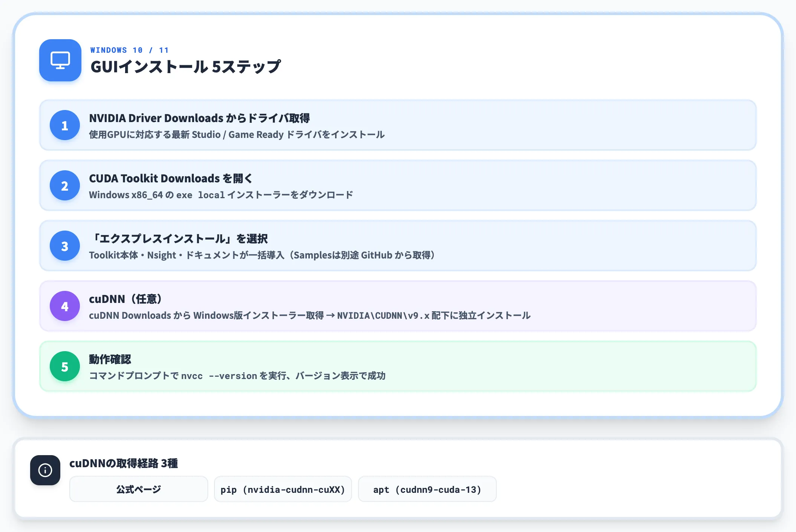Click the Studio / Game Ready driver description
Viewport: 796px width, 532px height.
237,135
